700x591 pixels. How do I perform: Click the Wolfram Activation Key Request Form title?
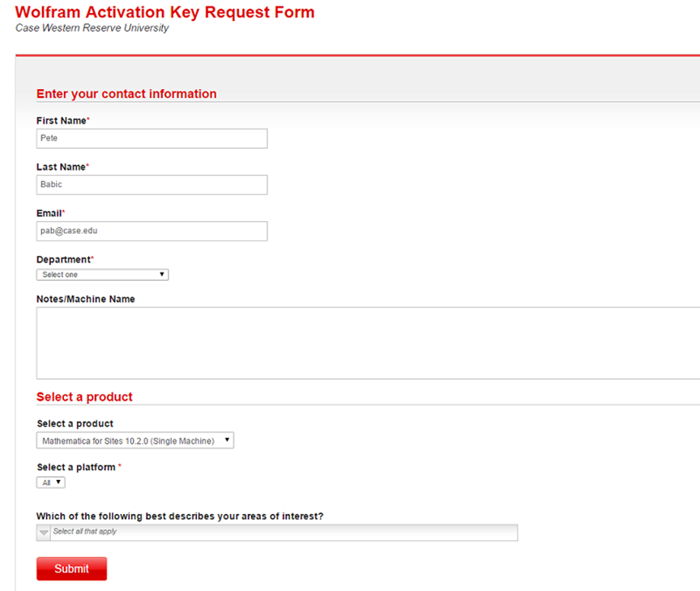[164, 12]
